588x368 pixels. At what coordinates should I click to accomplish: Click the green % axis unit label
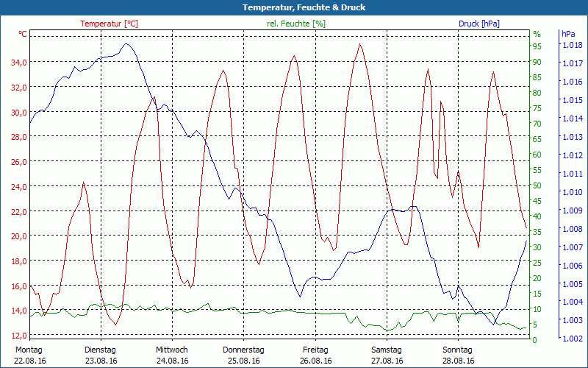(x=537, y=34)
